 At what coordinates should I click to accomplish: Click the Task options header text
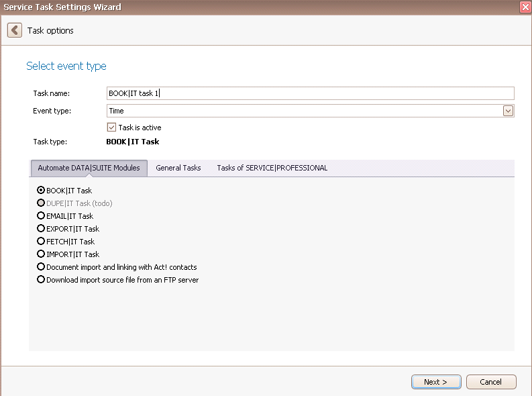pos(50,31)
